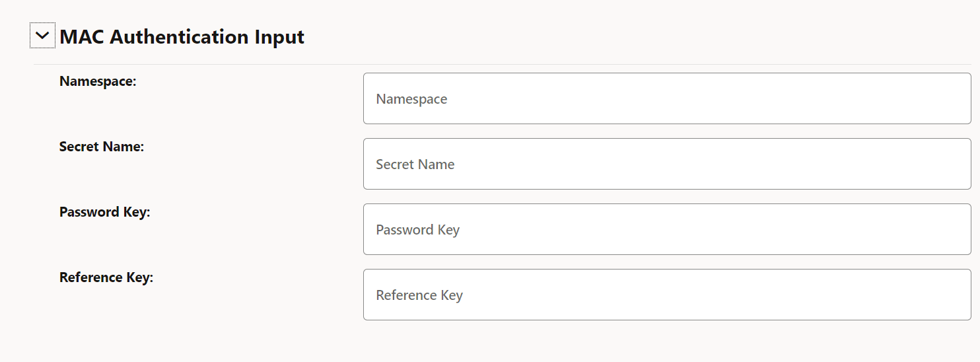Click the Namespace placeholder text
The width and height of the screenshot is (980, 362).
pos(411,99)
